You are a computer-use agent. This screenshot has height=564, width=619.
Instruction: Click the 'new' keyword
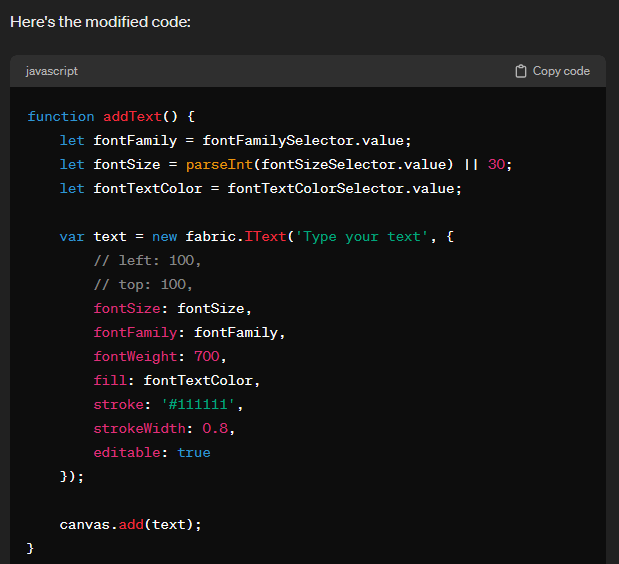point(165,236)
